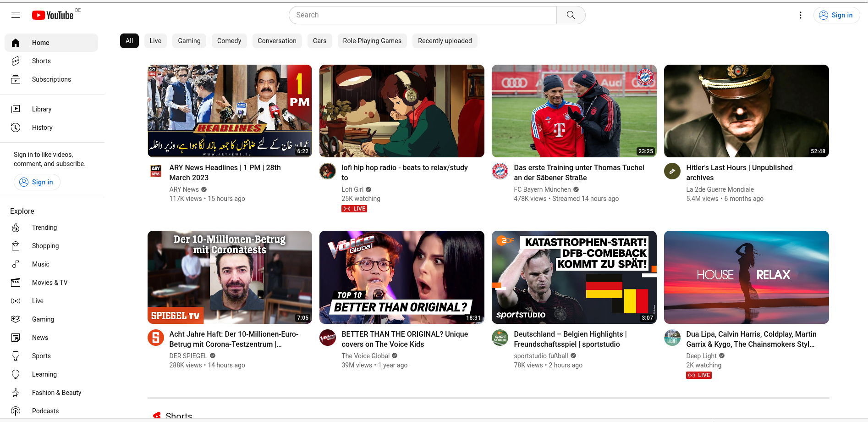Select the Cars category chip
This screenshot has width=868, height=422.
[x=319, y=41]
